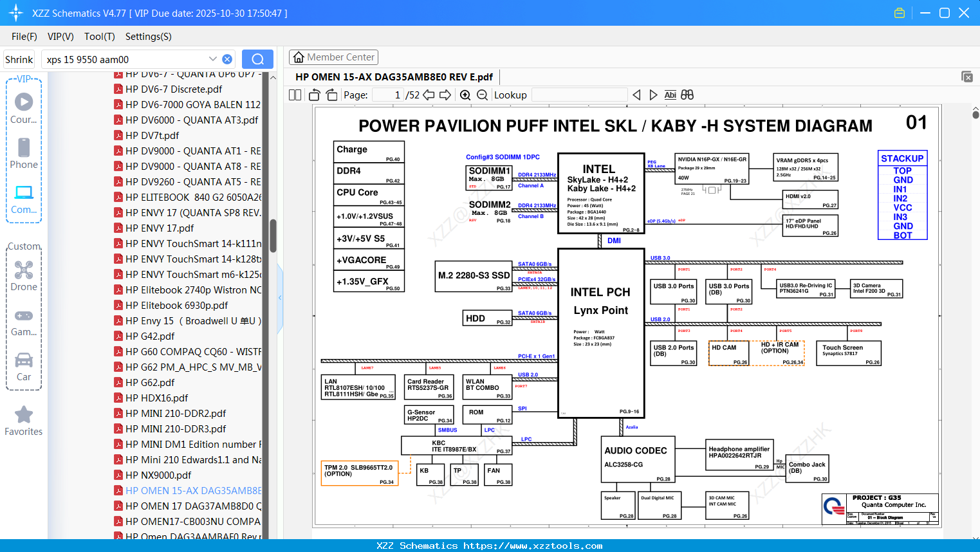
Task: Click the blue search button
Action: 257,59
